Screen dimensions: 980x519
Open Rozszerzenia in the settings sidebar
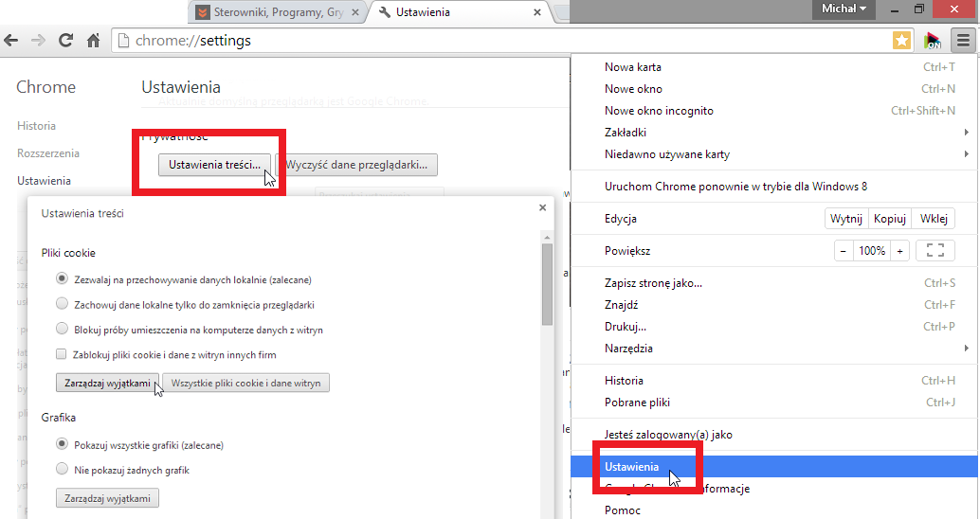coord(48,153)
